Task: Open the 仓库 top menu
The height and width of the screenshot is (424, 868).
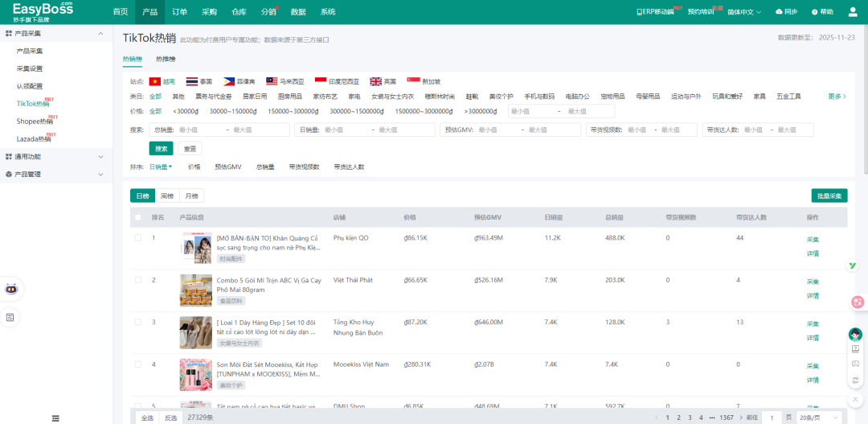Action: (240, 11)
